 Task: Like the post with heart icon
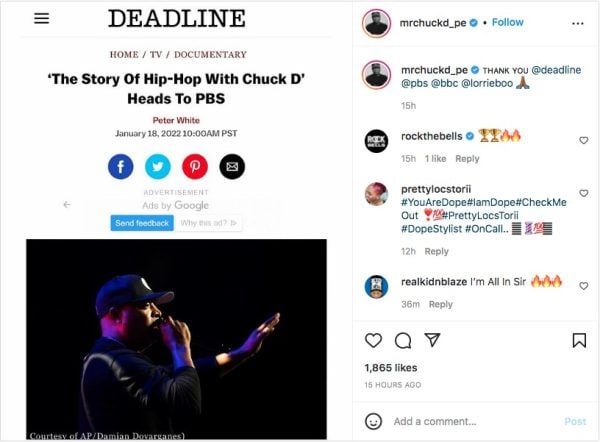pyautogui.click(x=373, y=340)
